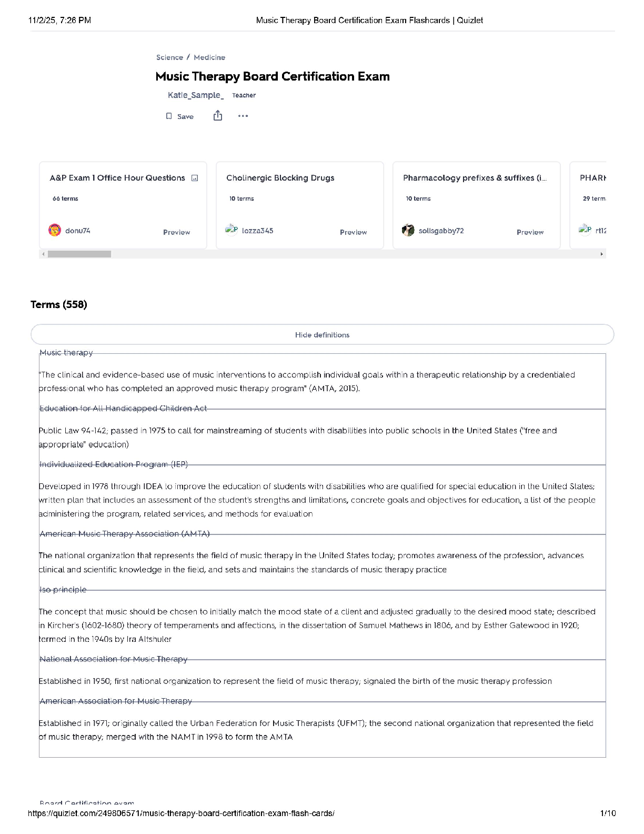Image resolution: width=644 pixels, height=834 pixels.
Task: Preview the A&P Exam 1 set
Action: [176, 232]
